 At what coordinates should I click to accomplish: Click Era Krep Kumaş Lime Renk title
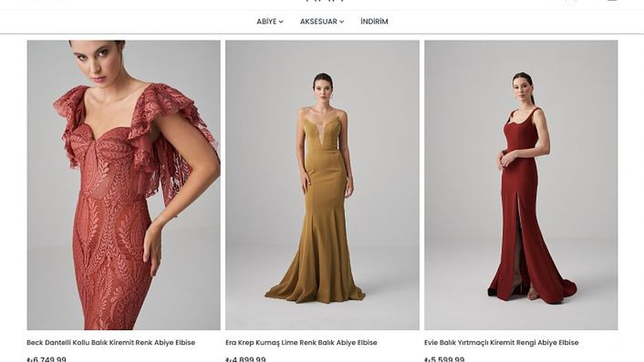pyautogui.click(x=301, y=342)
